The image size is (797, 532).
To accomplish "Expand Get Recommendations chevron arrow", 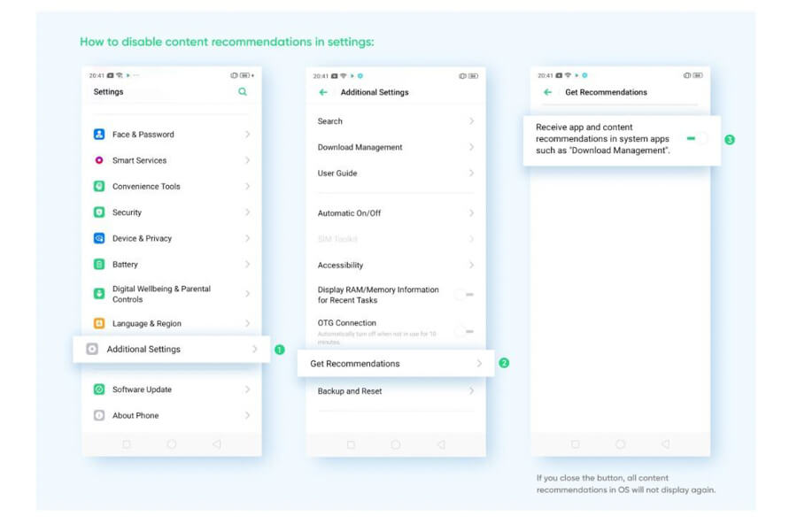I will pos(479,364).
